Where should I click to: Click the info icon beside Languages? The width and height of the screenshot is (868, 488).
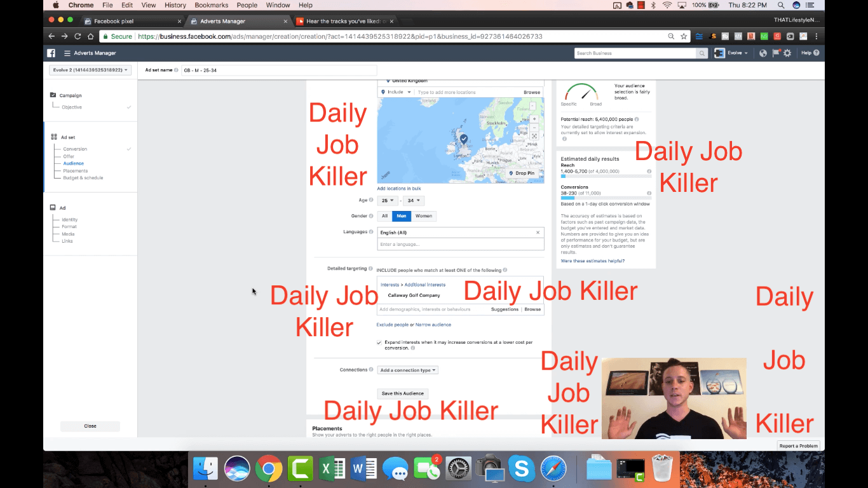(x=371, y=232)
